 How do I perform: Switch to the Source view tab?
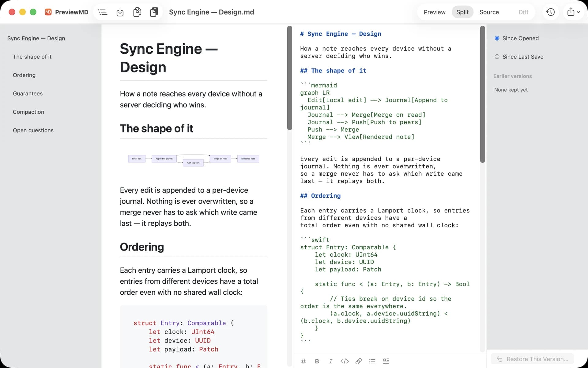(489, 12)
